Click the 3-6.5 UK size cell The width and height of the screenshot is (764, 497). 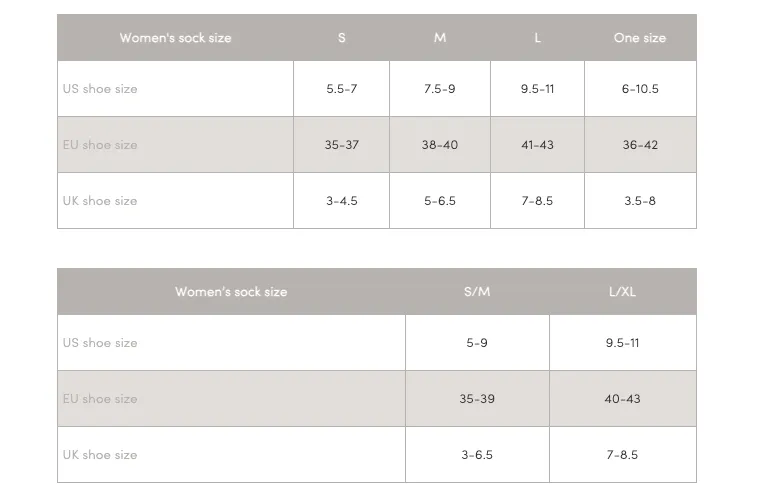click(x=477, y=455)
